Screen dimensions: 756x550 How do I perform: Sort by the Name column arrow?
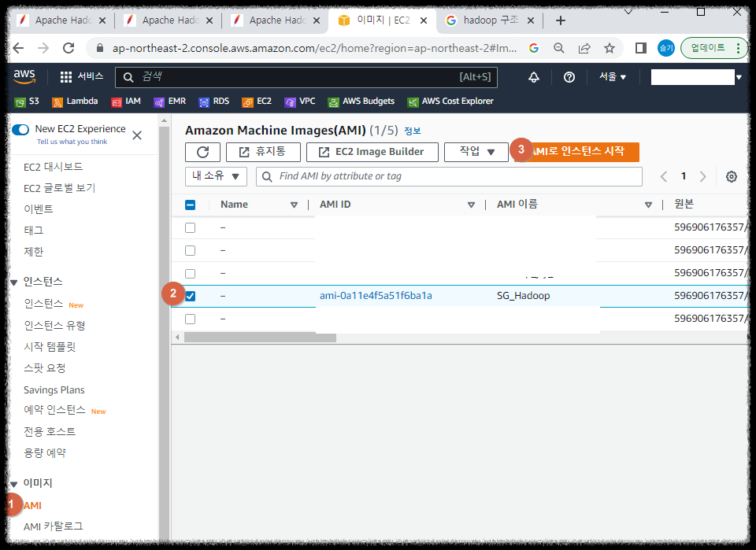[294, 205]
